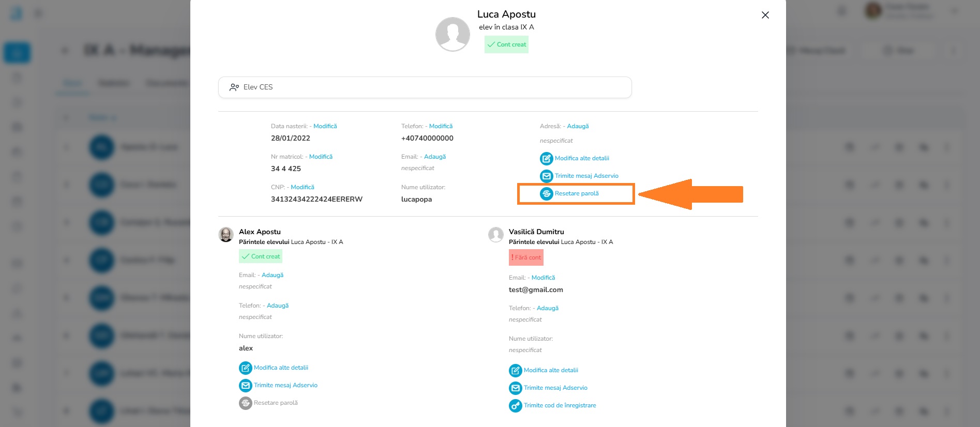980x427 pixels.
Task: Click Alex Apostu's profile photo
Action: point(226,235)
